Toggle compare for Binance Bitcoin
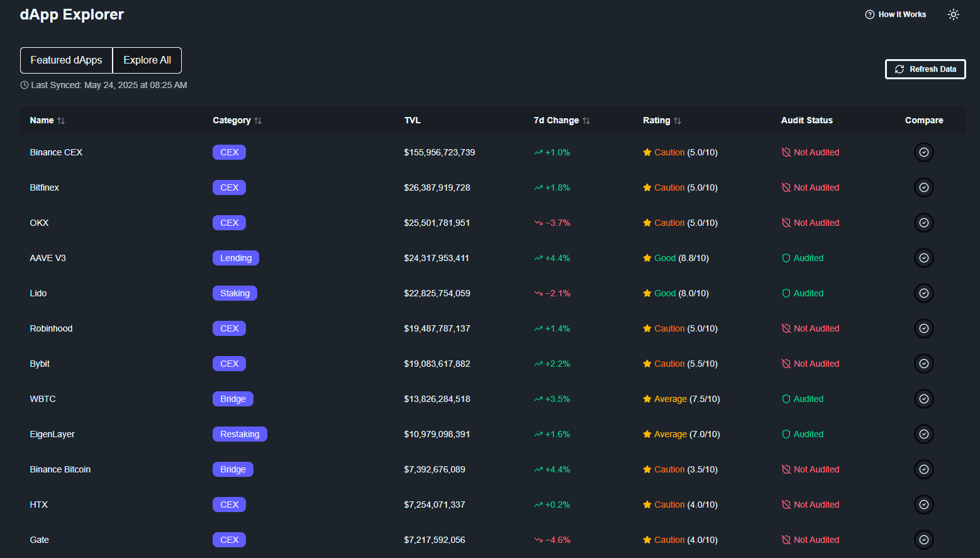Screen dimensions: 980x558 [x=924, y=469]
